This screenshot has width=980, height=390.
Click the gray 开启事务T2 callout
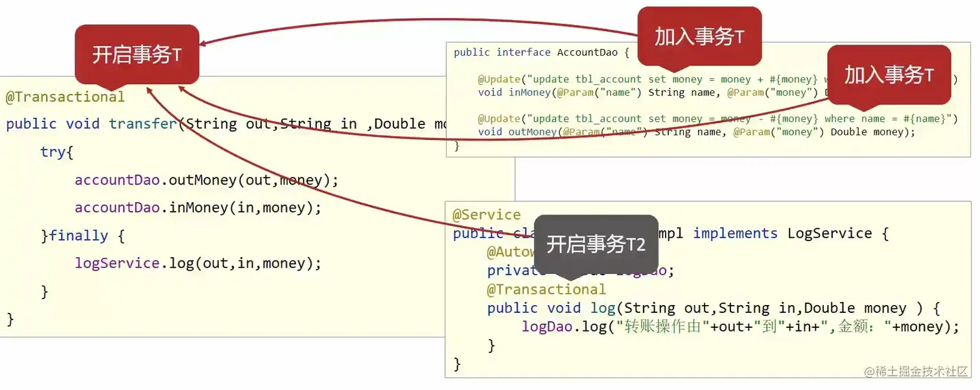pos(596,244)
